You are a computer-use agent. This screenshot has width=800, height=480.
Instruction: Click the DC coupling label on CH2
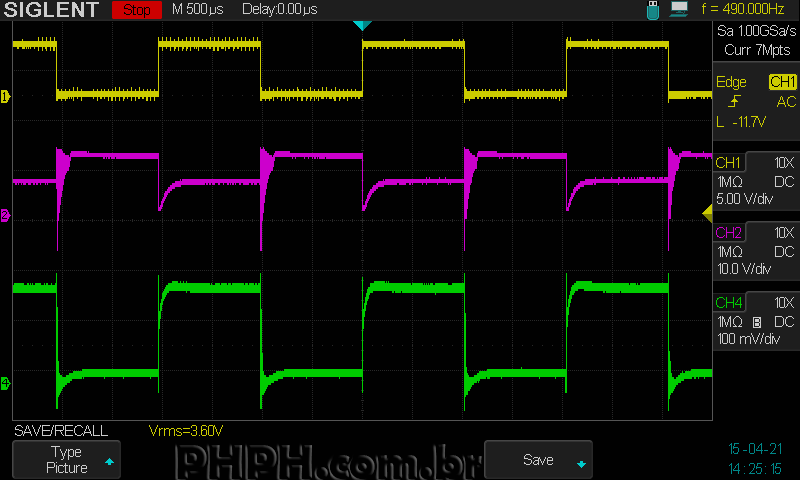(784, 252)
